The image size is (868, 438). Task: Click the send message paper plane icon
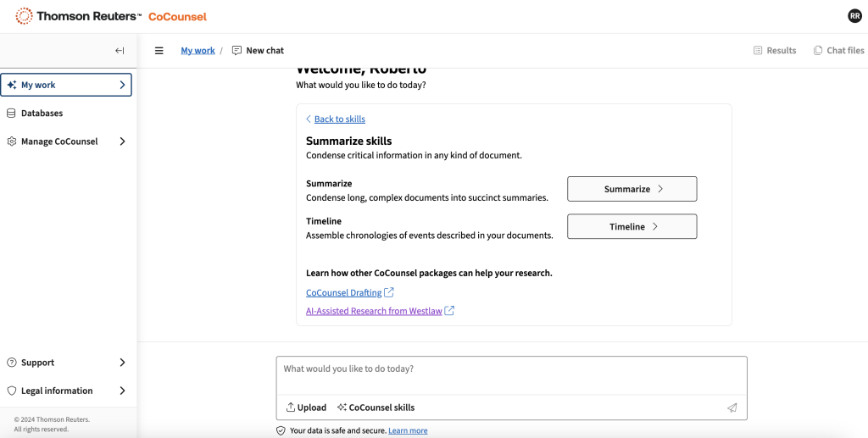732,408
